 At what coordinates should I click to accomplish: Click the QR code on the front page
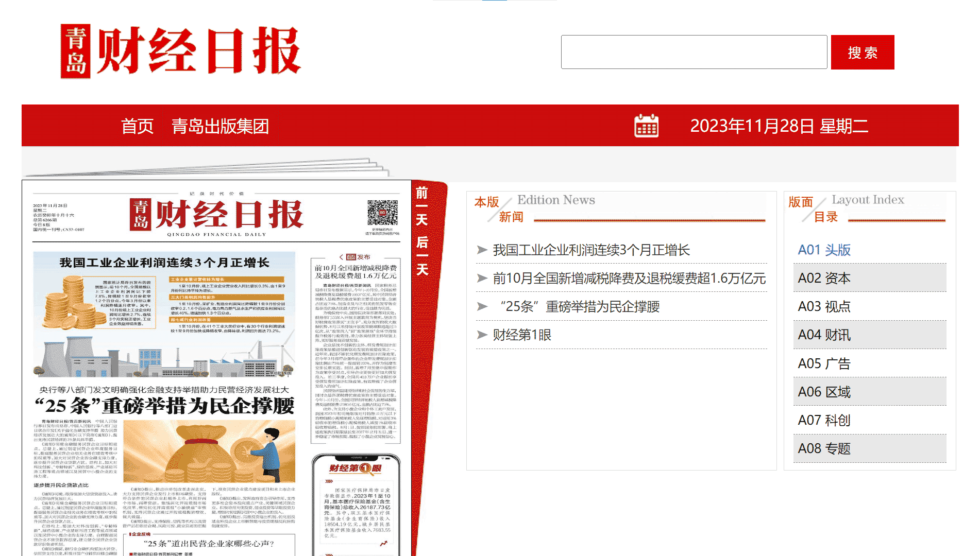pyautogui.click(x=382, y=213)
